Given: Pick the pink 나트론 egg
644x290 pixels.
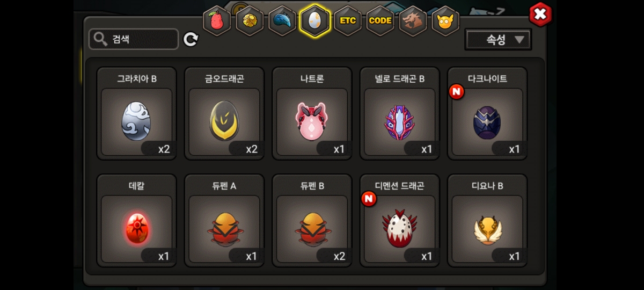Looking at the screenshot, I should click(312, 113).
